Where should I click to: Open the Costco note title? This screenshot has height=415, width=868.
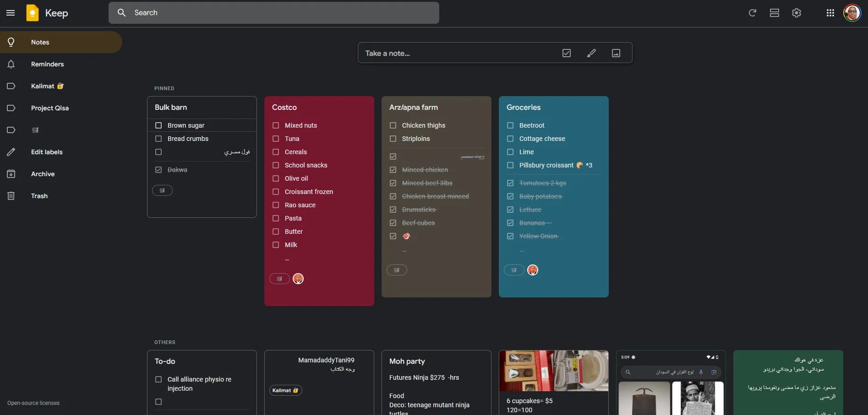(284, 107)
